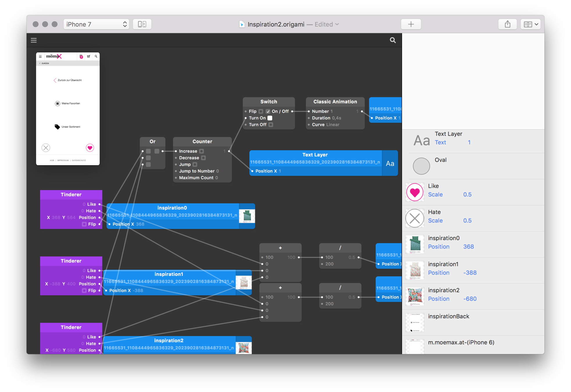
Task: Click the pink heart in preview
Action: coord(90,148)
